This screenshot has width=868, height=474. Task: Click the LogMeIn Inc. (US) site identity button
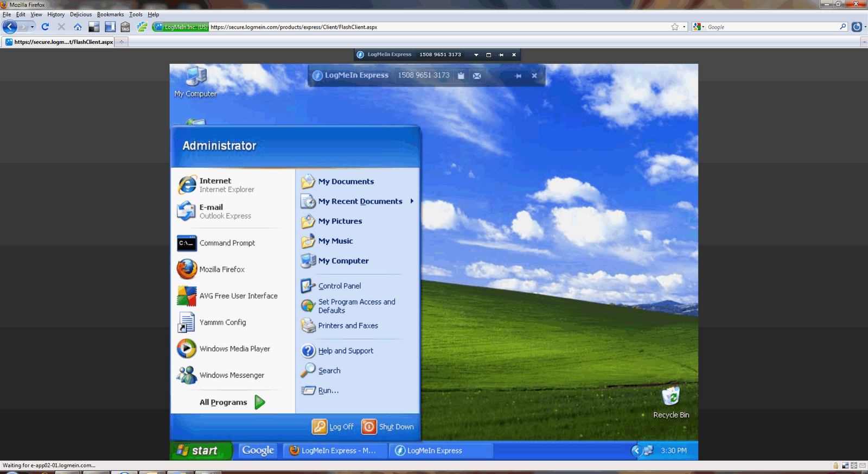[x=180, y=27]
